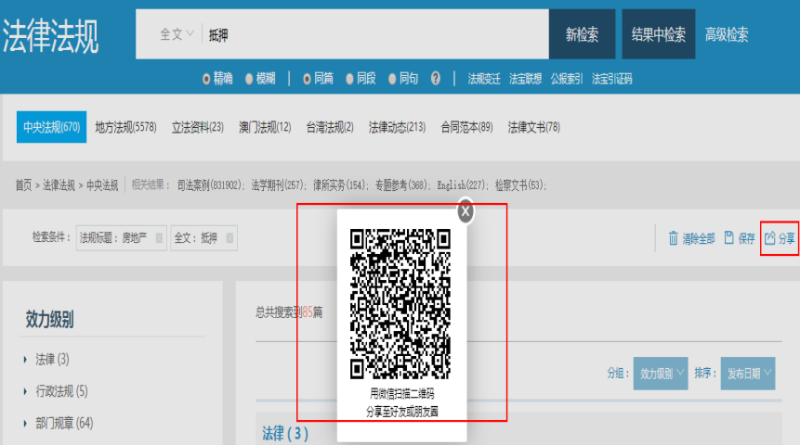The height and width of the screenshot is (445, 800).
Task: Open related results 检察文书(53)
Action: [x=520, y=185]
